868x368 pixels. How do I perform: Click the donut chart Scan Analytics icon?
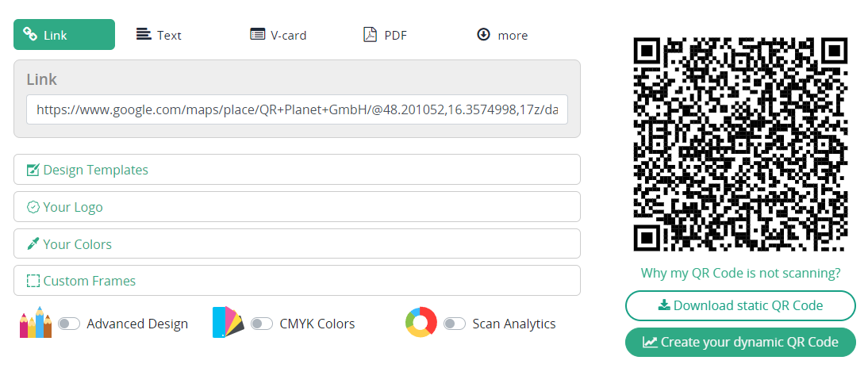(421, 322)
